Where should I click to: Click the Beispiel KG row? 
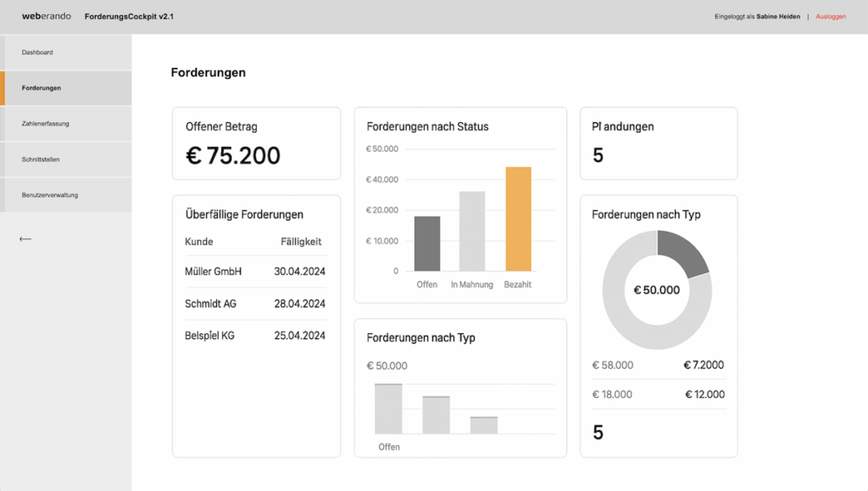(255, 336)
